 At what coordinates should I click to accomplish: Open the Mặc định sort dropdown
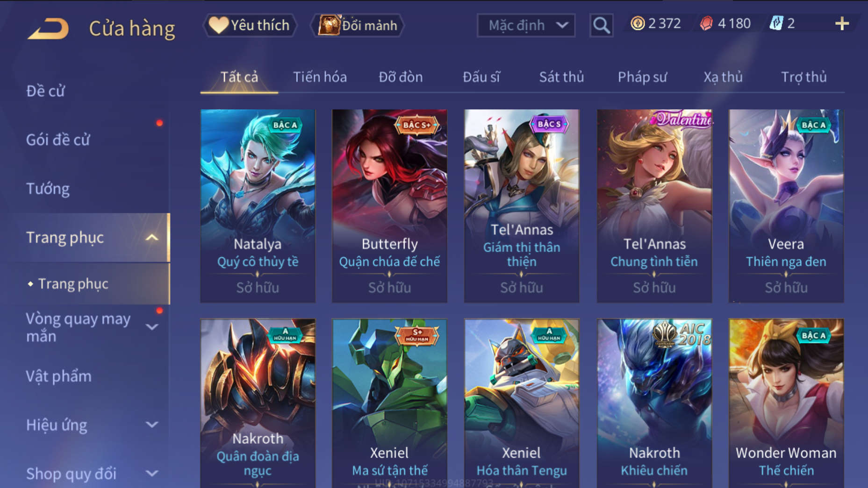[x=526, y=25]
